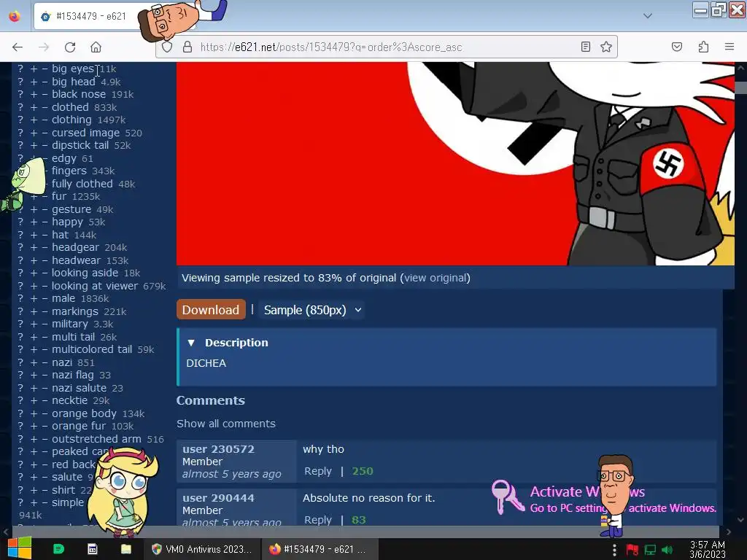
Task: Open the 'big head' tag link
Action: tap(74, 82)
